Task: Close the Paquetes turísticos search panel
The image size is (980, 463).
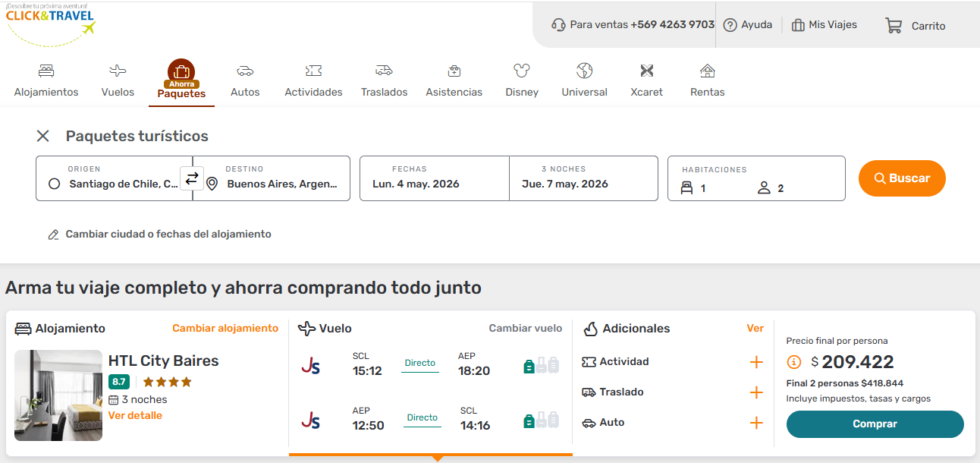Action: pos(43,136)
